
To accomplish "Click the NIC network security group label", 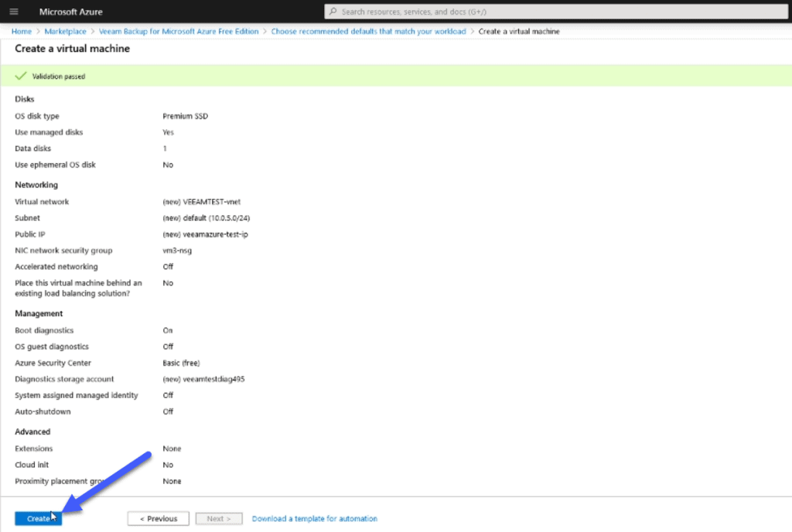I will point(63,251).
